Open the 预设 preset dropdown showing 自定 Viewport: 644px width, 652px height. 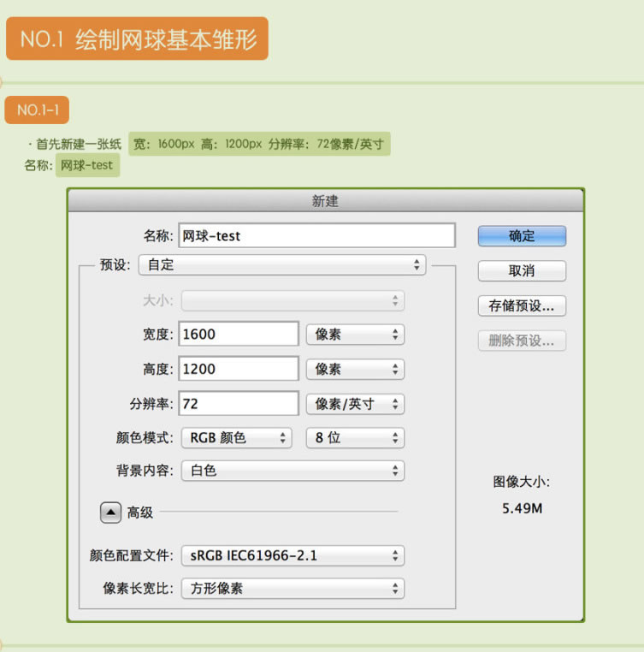(x=282, y=265)
